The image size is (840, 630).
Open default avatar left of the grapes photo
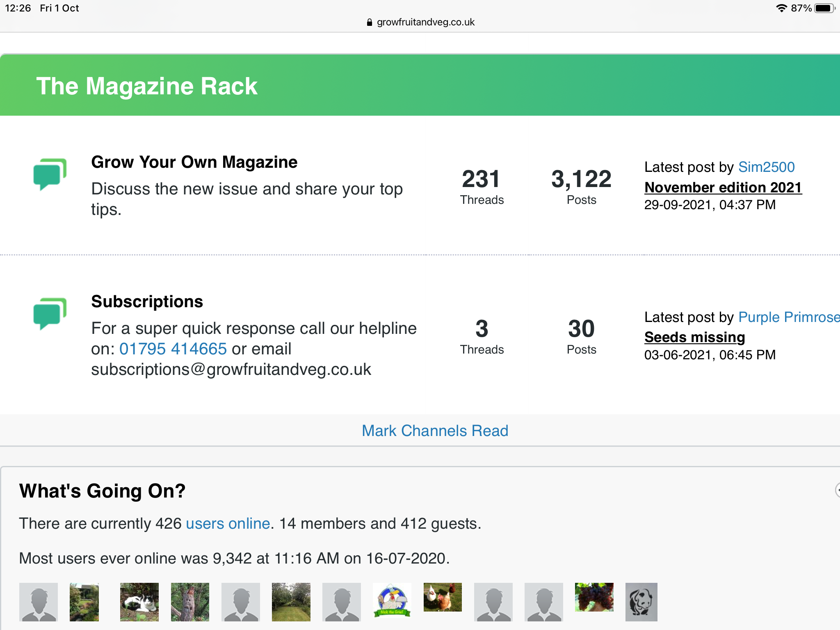pos(544,602)
